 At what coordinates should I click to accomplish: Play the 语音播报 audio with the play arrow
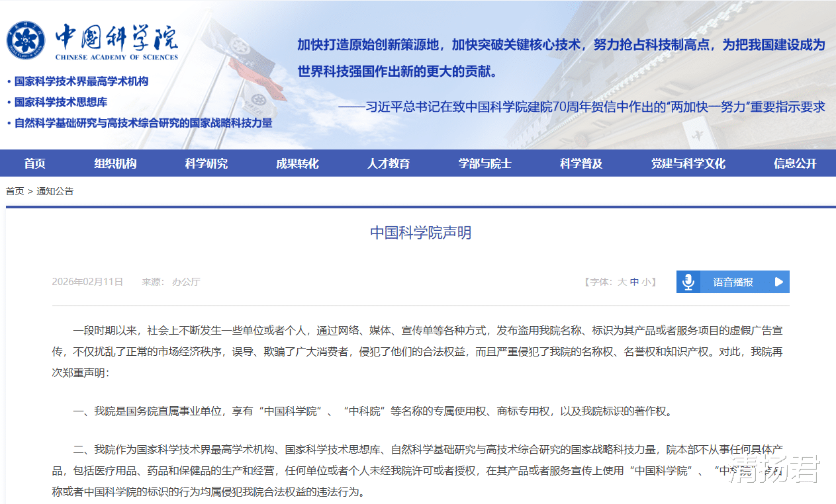click(x=779, y=282)
